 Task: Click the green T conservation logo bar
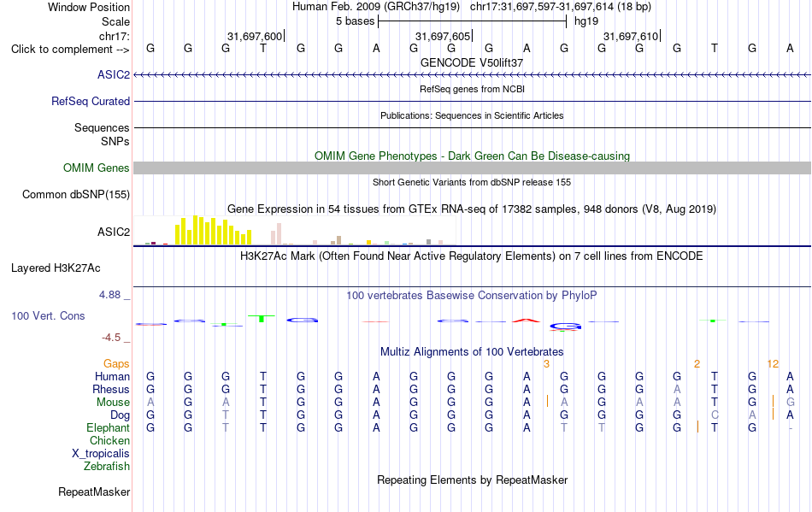(262, 318)
